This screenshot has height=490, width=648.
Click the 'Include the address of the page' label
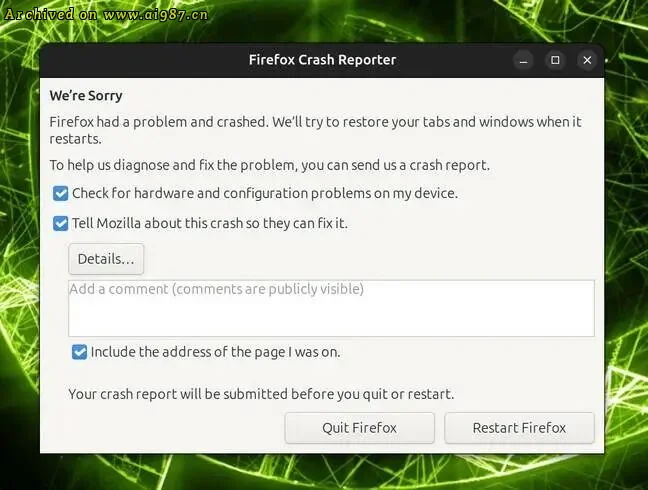pyautogui.click(x=216, y=352)
